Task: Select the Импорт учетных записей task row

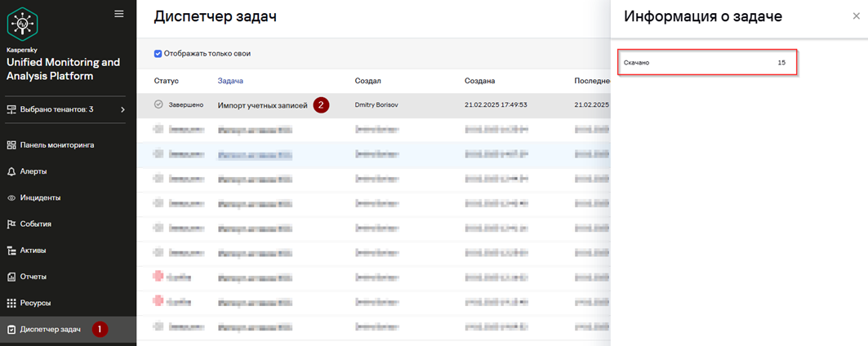Action: pos(374,105)
